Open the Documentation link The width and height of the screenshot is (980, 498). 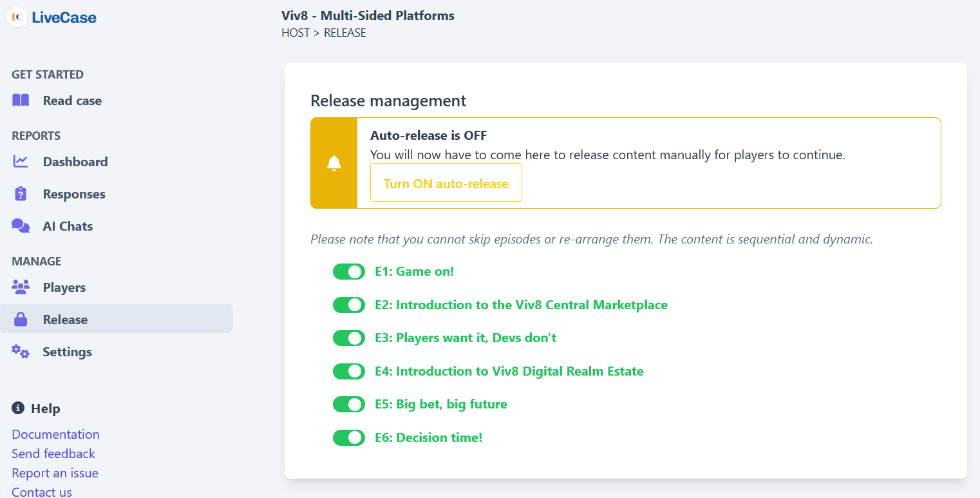click(55, 434)
